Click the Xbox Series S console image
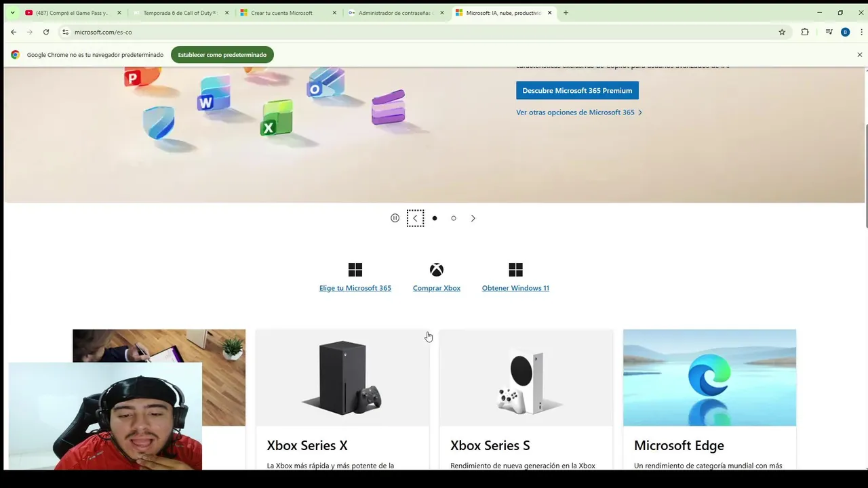Viewport: 868px width, 488px height. (x=526, y=378)
